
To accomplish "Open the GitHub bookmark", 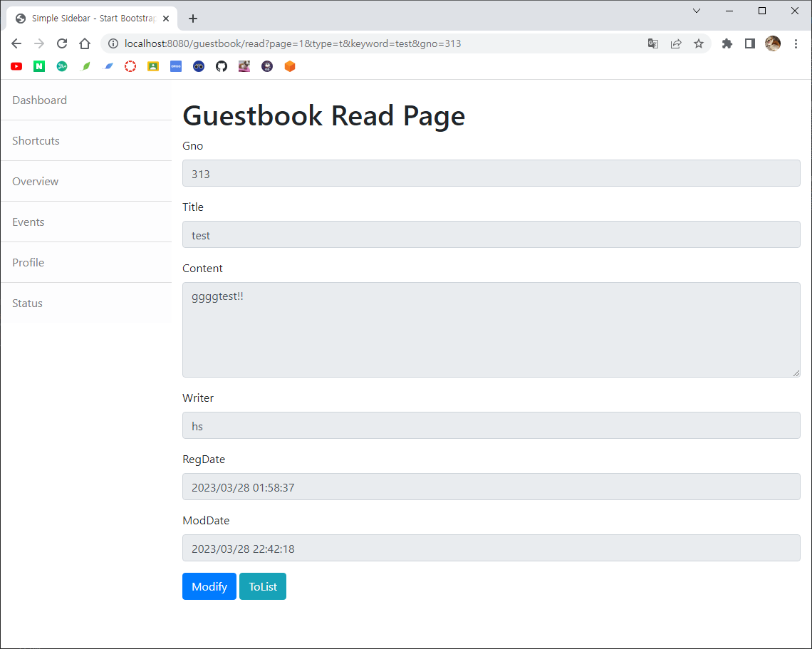I will (x=222, y=66).
